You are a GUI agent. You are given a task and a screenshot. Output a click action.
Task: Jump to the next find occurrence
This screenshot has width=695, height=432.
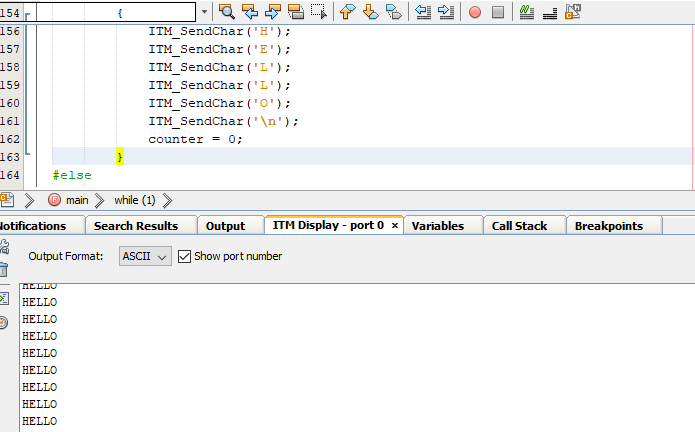point(272,12)
